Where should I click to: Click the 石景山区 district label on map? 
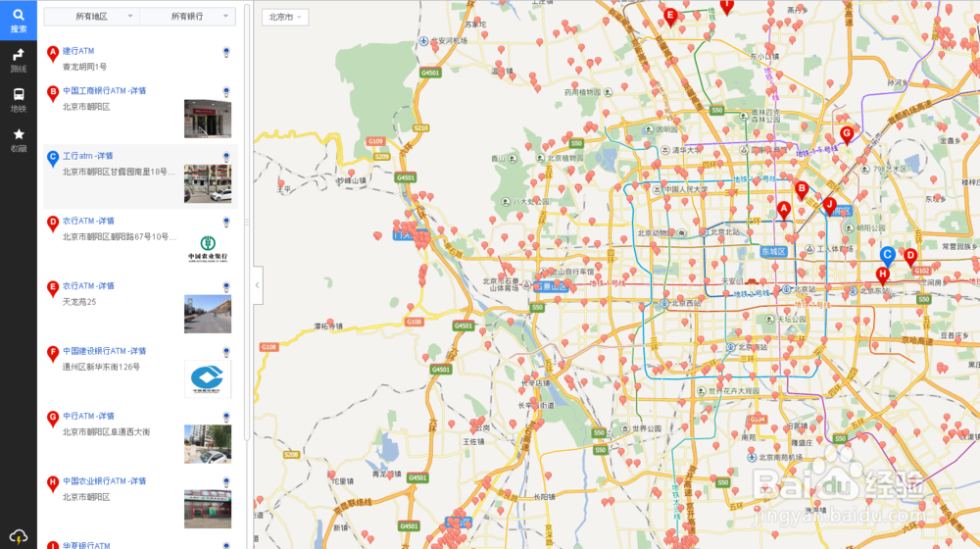550,286
